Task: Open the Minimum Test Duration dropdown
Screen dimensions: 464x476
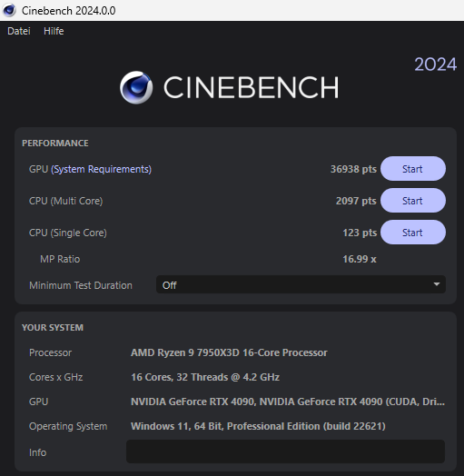Action: click(301, 284)
